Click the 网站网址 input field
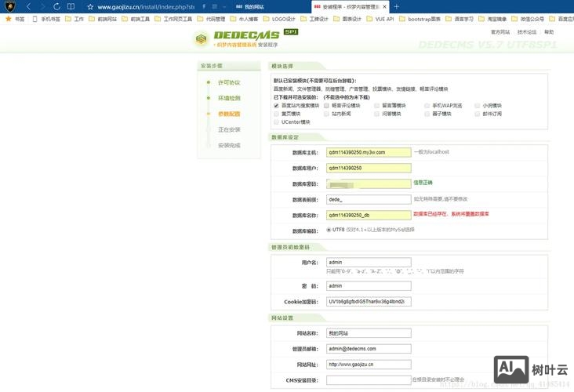The image size is (574, 392). coord(369,365)
